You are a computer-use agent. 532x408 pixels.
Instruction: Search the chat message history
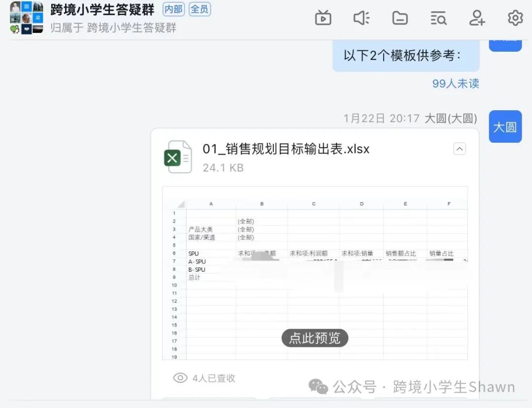pos(438,18)
